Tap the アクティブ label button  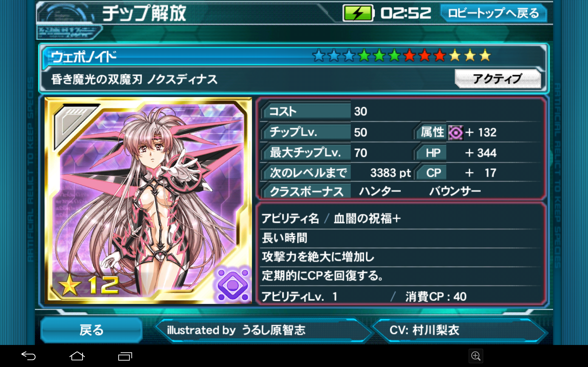pos(498,79)
